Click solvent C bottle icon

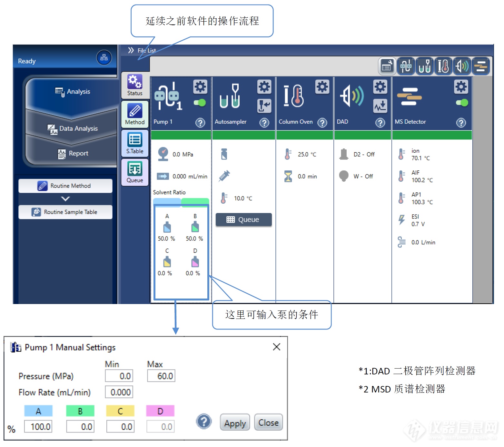pyautogui.click(x=167, y=262)
